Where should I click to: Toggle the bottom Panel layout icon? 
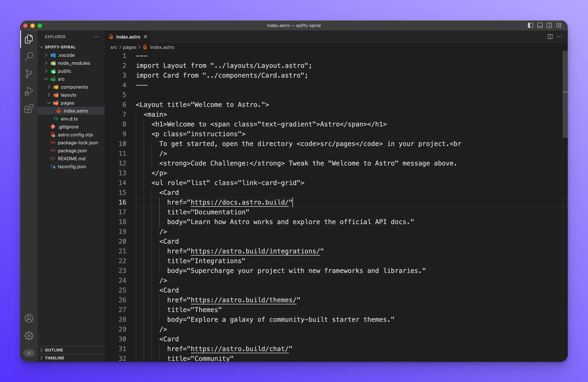coord(540,26)
